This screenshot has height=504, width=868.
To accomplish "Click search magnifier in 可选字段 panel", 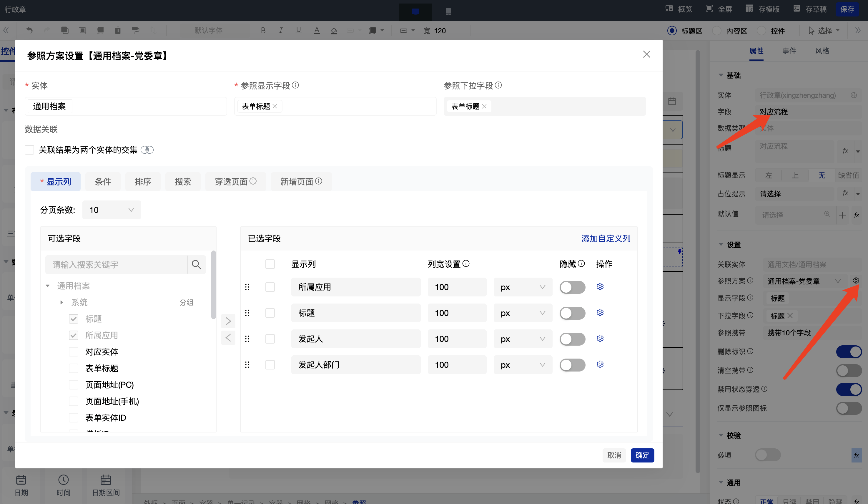I will (x=196, y=264).
